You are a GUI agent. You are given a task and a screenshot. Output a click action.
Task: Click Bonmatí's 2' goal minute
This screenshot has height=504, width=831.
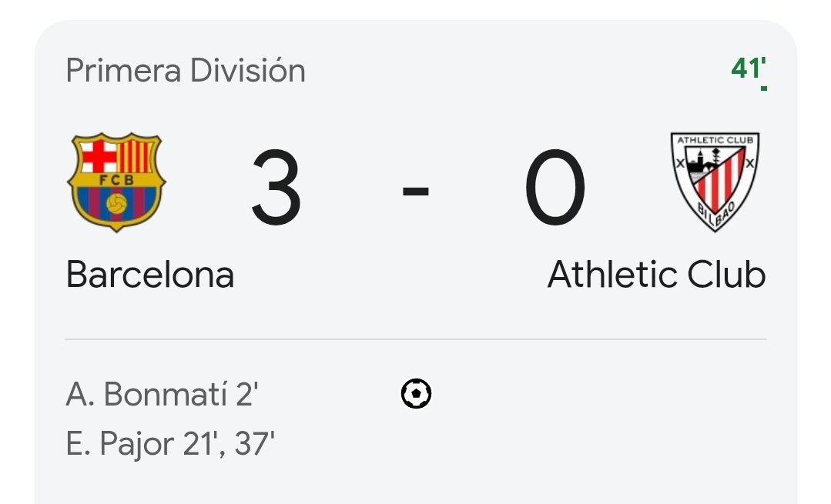click(x=245, y=395)
